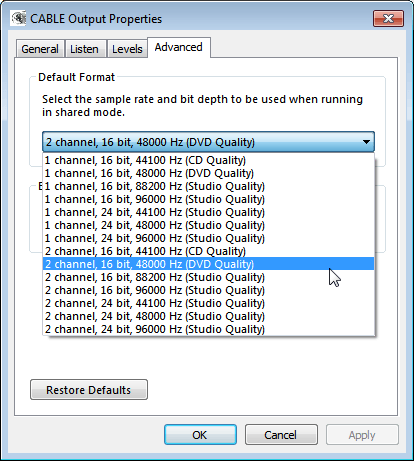Select 2 channel, 16 bit, 88200 Hz option
414x461 pixels.
(x=209, y=277)
